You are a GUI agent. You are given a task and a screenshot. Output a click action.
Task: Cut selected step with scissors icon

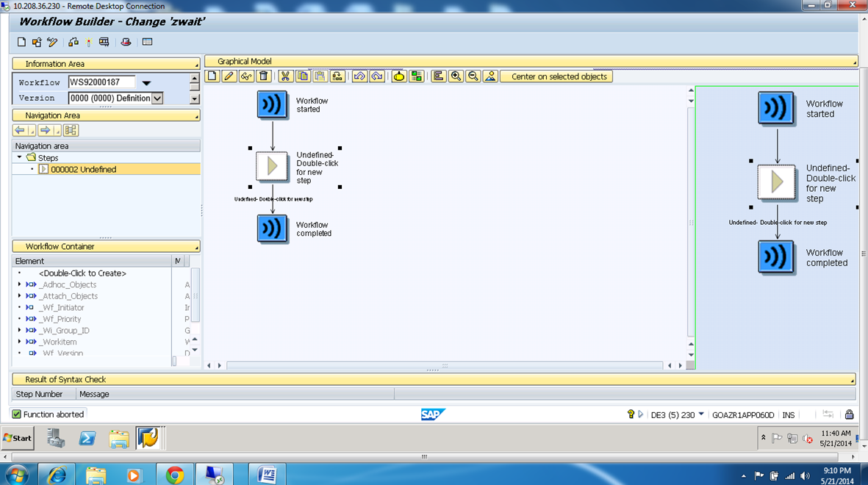click(285, 76)
